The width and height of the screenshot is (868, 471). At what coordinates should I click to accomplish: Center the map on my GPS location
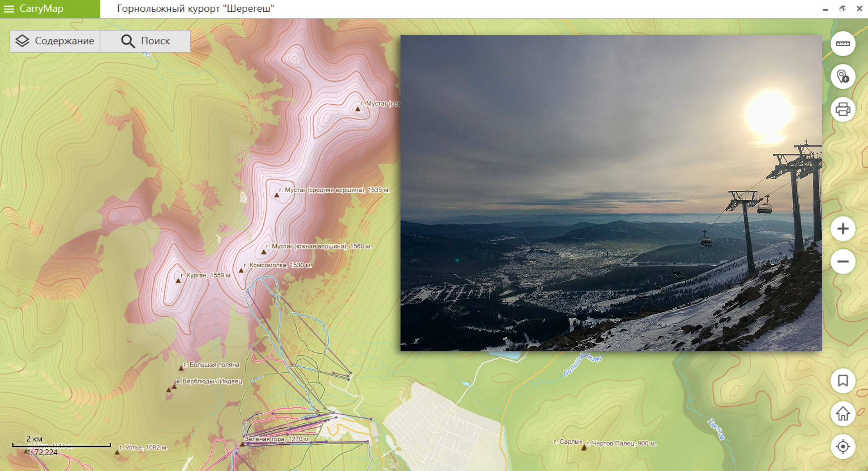click(x=843, y=447)
